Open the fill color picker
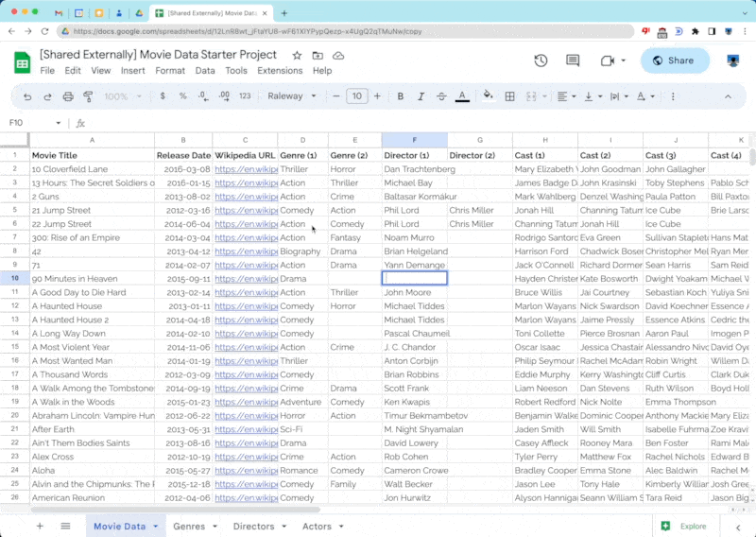Viewport: 756px width, 537px height. tap(489, 96)
